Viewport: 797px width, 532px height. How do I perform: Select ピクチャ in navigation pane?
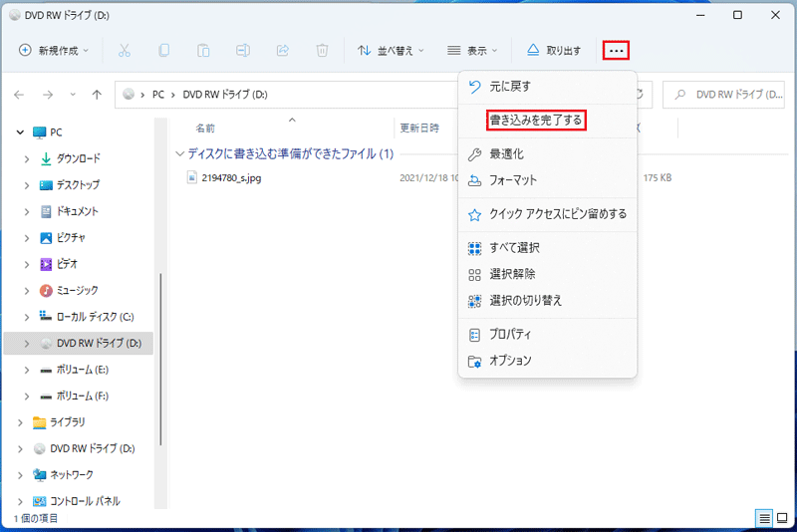point(63,238)
